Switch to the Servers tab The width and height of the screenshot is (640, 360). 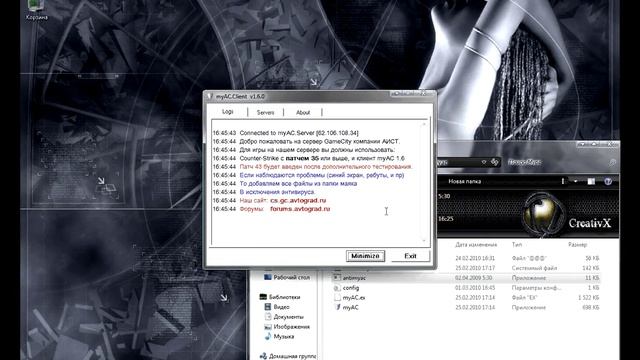[x=265, y=112]
